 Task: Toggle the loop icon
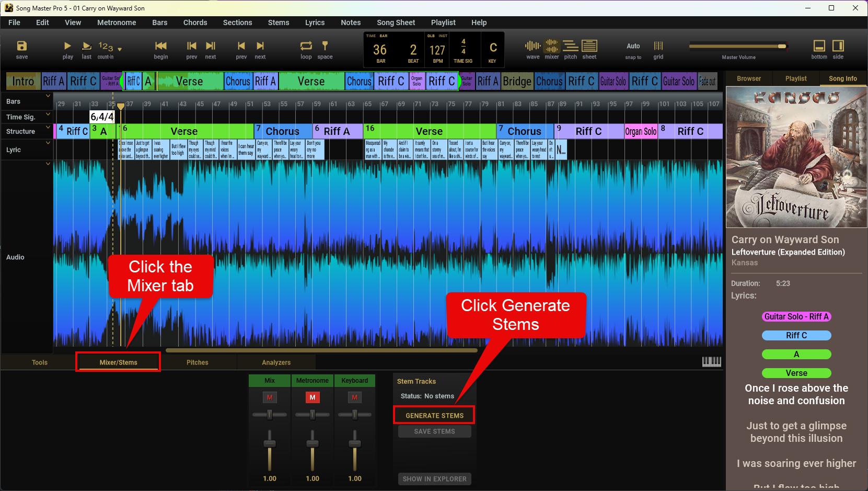[x=306, y=46]
